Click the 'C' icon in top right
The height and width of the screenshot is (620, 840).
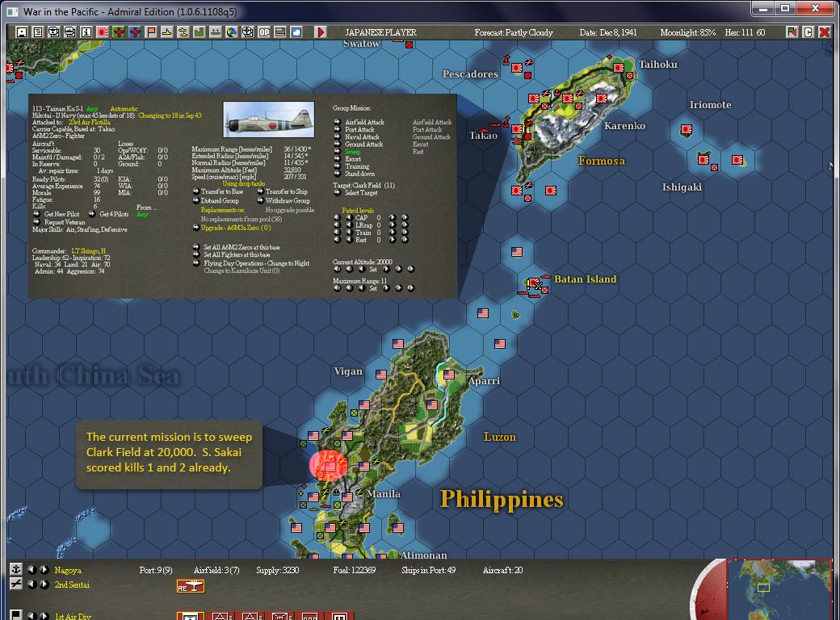pos(808,32)
